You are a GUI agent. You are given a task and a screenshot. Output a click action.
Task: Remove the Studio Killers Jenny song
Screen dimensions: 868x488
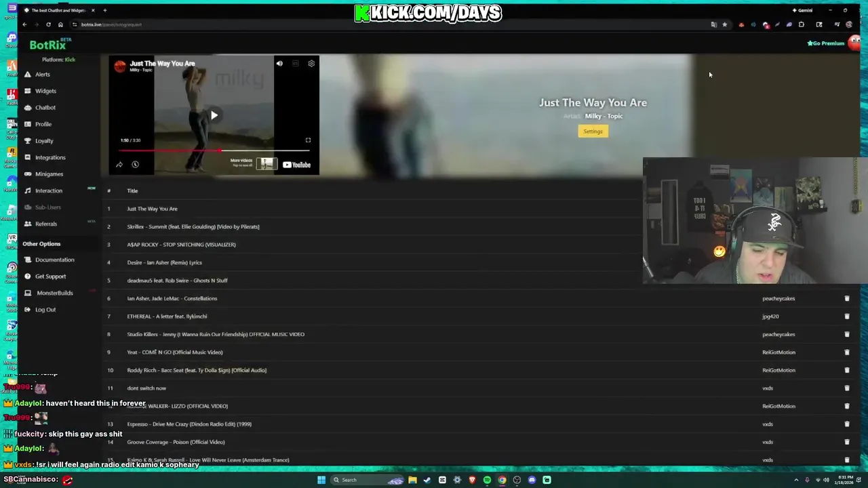click(x=846, y=334)
